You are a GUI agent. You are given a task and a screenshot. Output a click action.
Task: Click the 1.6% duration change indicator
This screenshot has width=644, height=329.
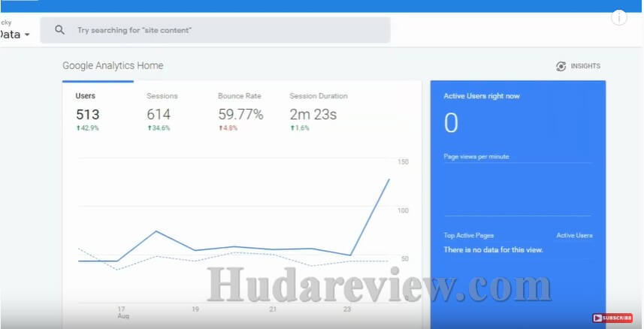pos(299,128)
